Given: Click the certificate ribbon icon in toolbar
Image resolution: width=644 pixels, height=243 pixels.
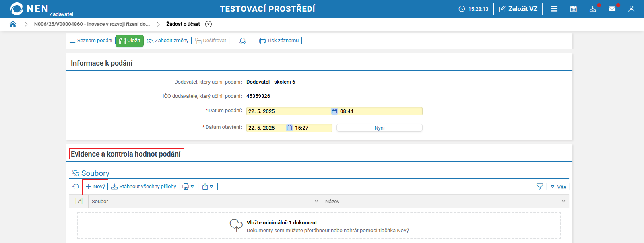Looking at the screenshot, I should coord(243,41).
